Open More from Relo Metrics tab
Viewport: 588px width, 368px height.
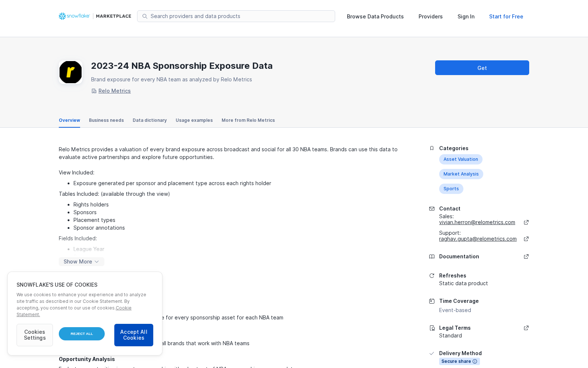point(248,120)
